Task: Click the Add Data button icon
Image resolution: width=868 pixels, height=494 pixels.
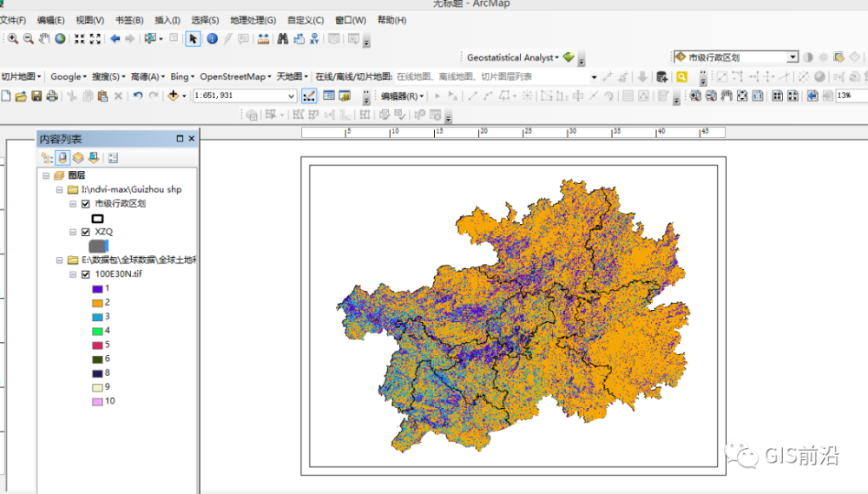Action: [x=174, y=96]
